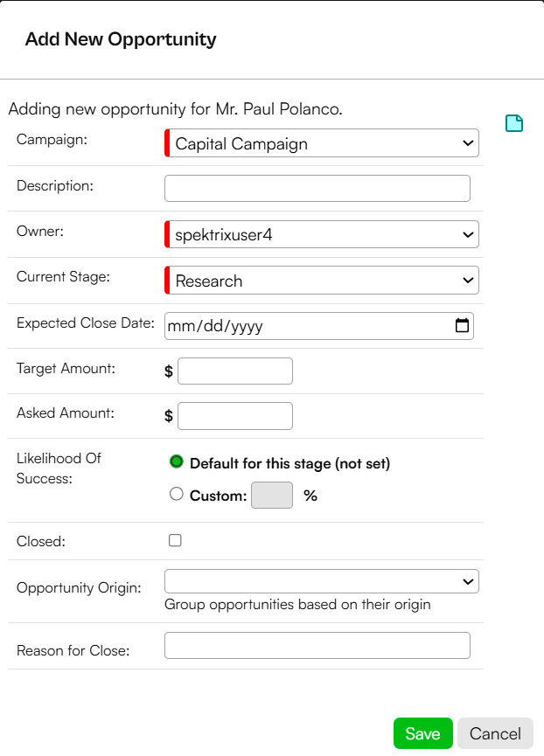Click the Expected Close Date mm/dd/yyyy field
The width and height of the screenshot is (544, 756).
click(318, 326)
